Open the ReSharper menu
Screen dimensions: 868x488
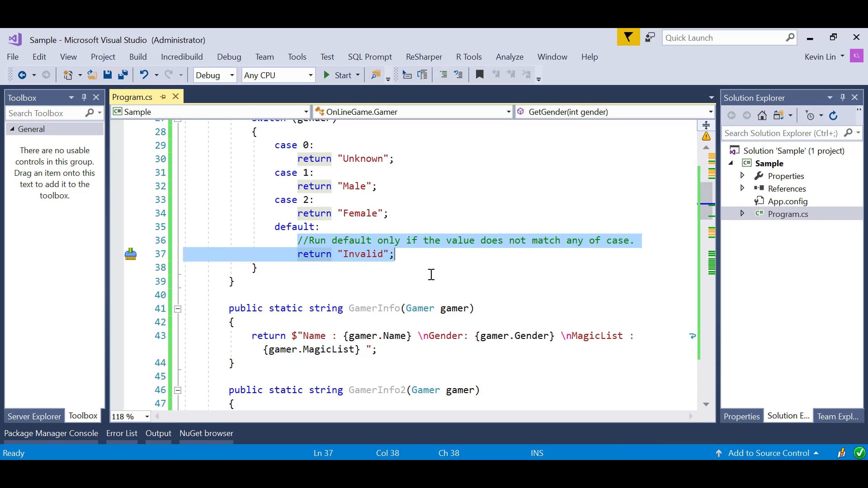pos(424,57)
